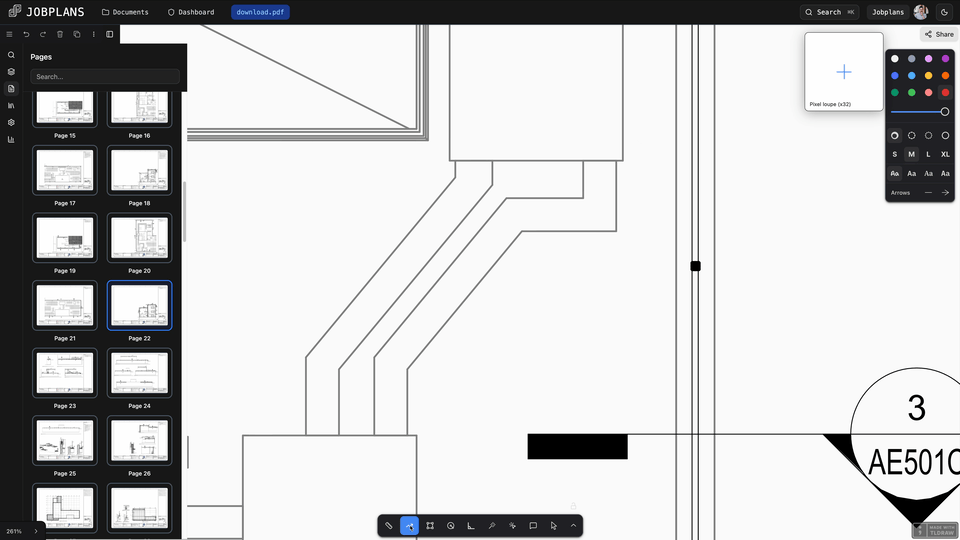This screenshot has height=540, width=960.
Task: Open the vertical three-dot more menu
Action: 94,34
